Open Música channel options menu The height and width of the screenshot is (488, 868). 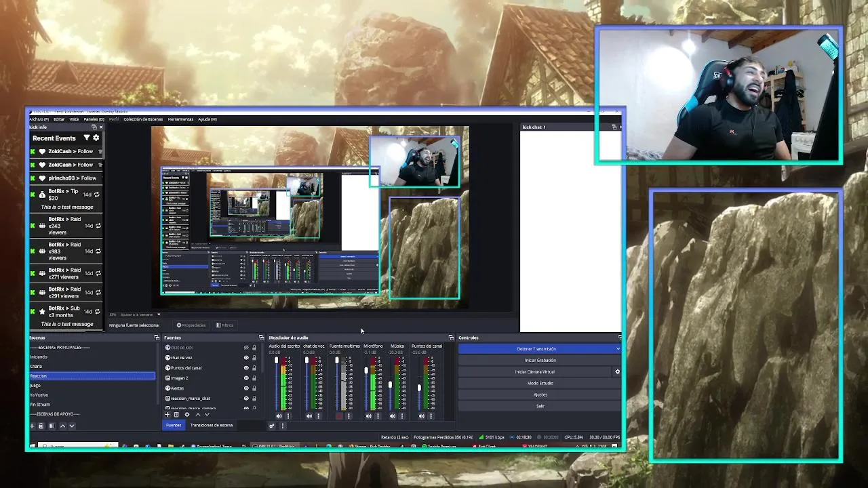click(x=401, y=416)
